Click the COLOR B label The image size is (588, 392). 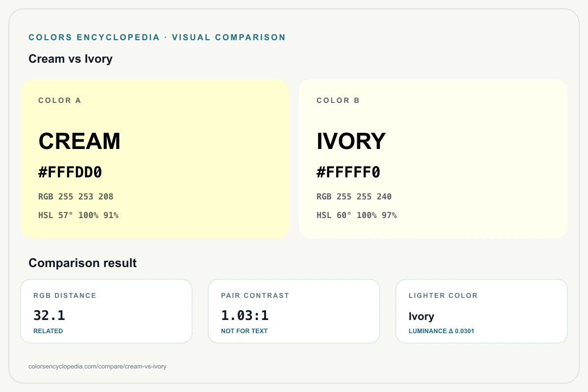pos(338,100)
